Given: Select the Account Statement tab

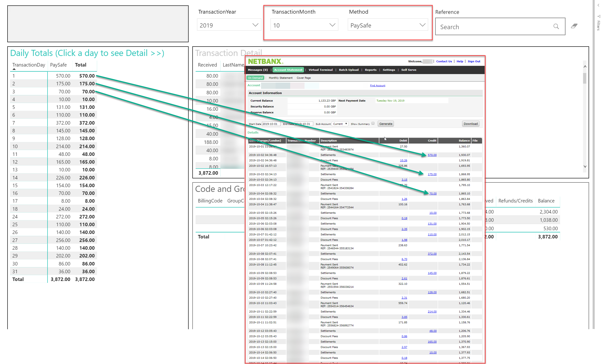Looking at the screenshot, I should coord(288,70).
